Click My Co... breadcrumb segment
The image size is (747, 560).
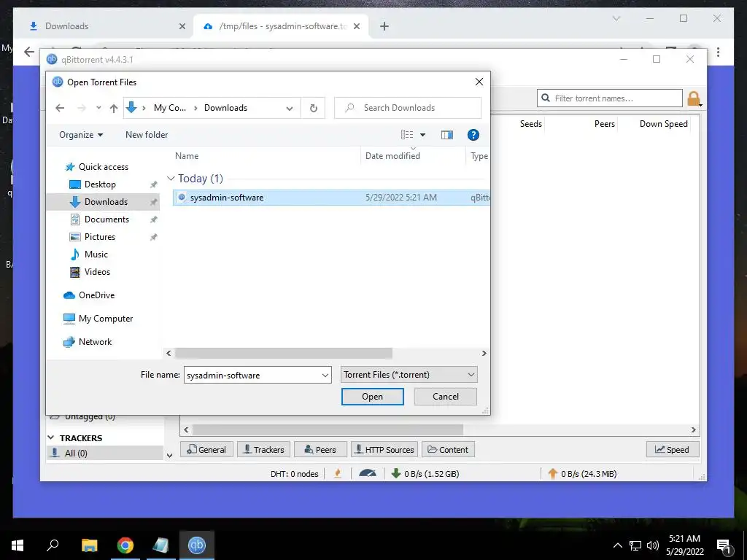click(169, 108)
